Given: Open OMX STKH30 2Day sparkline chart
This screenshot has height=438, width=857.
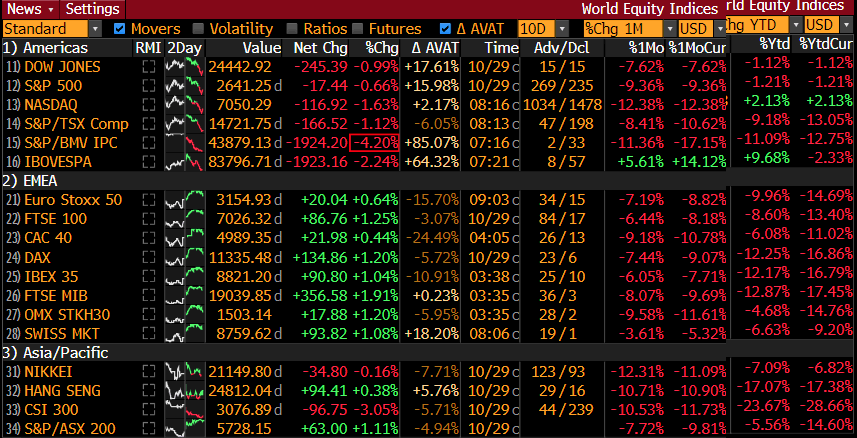Looking at the screenshot, I should 185,314.
